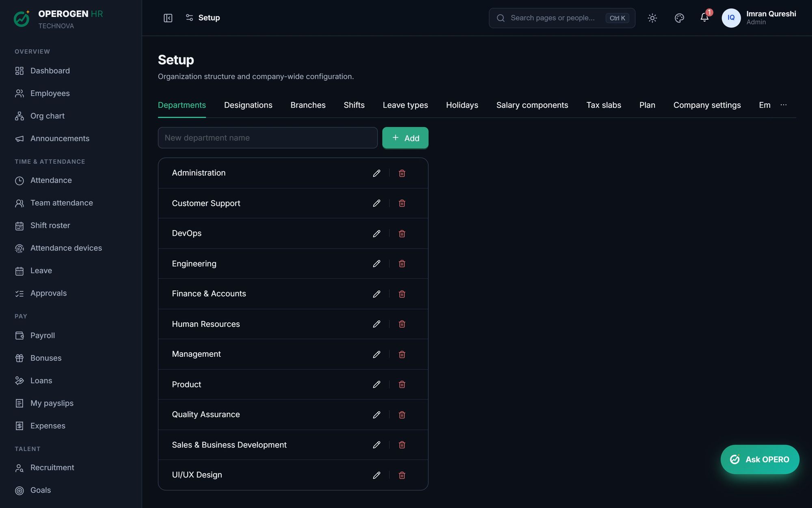Delete Sales & Business Development department

[x=402, y=445]
